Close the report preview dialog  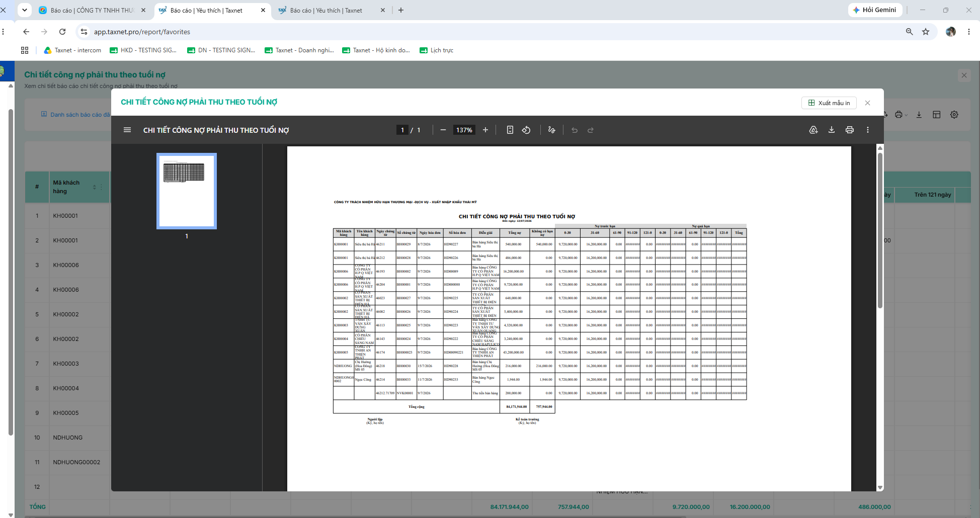coord(867,103)
